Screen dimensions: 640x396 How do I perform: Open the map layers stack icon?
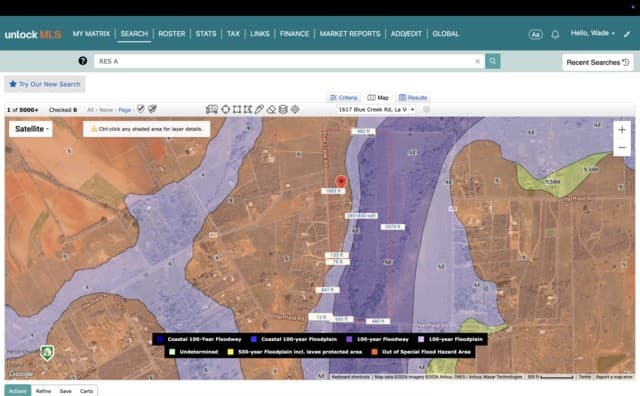coord(283,109)
